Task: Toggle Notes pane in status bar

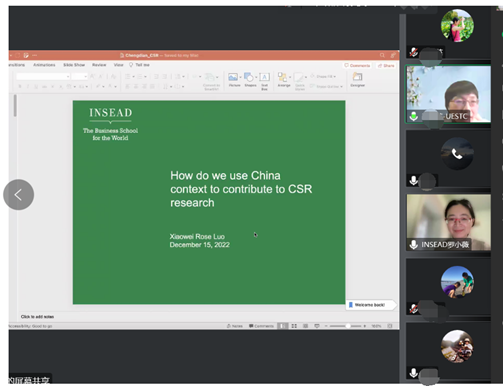Action: tap(235, 326)
